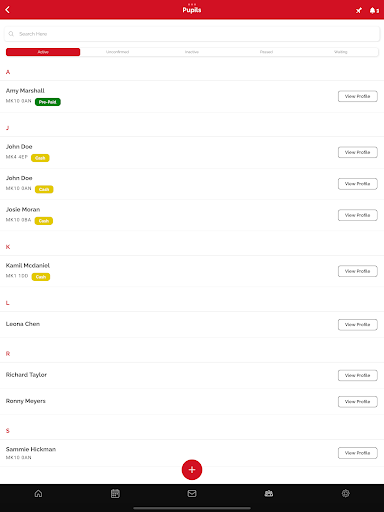
Task: Switch to the Inactive tab
Action: (192, 52)
